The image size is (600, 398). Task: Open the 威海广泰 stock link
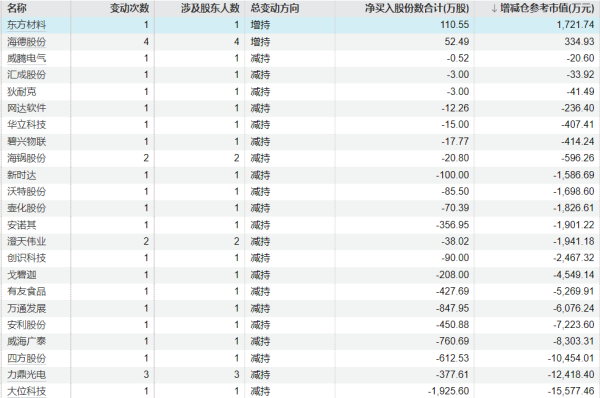(26, 341)
